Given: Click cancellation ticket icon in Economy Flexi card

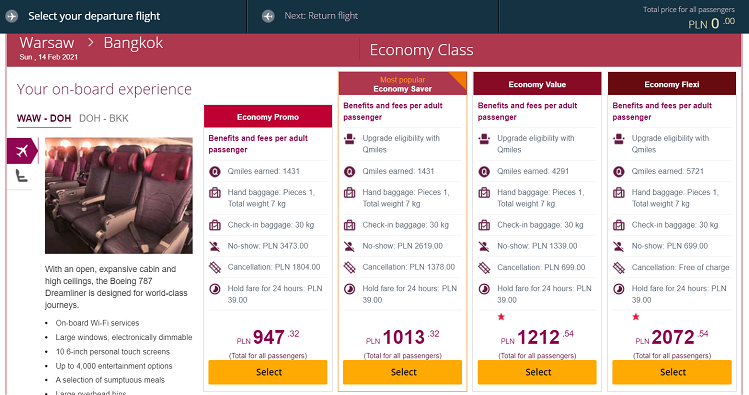Looking at the screenshot, I should pos(619,267).
